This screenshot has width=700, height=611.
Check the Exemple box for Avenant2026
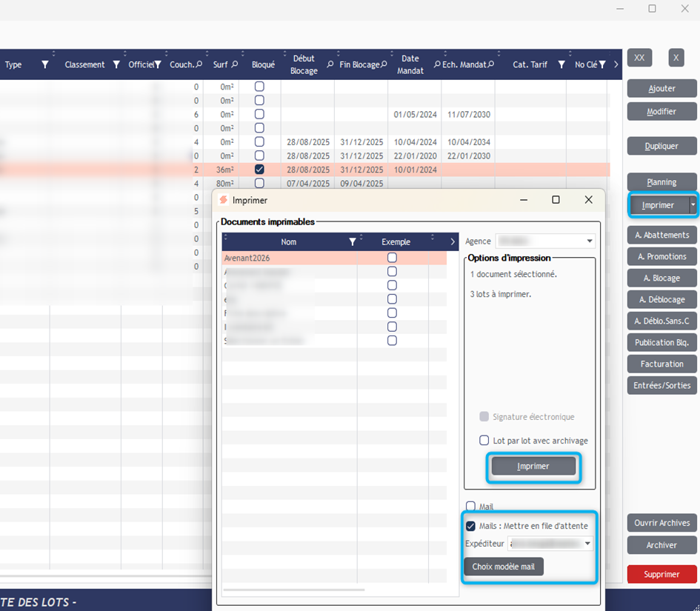click(392, 258)
